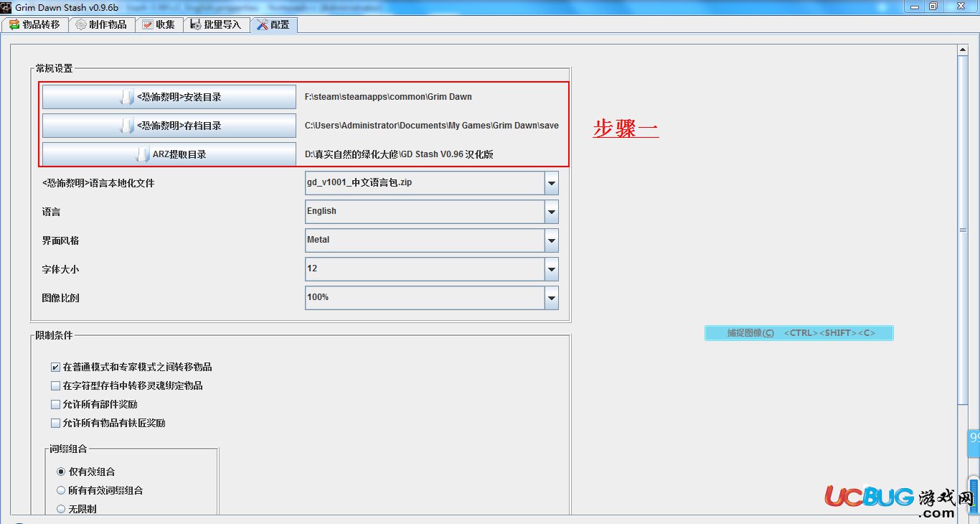
Task: Expand the 语言 dropdown arrow showing English
Action: (551, 212)
